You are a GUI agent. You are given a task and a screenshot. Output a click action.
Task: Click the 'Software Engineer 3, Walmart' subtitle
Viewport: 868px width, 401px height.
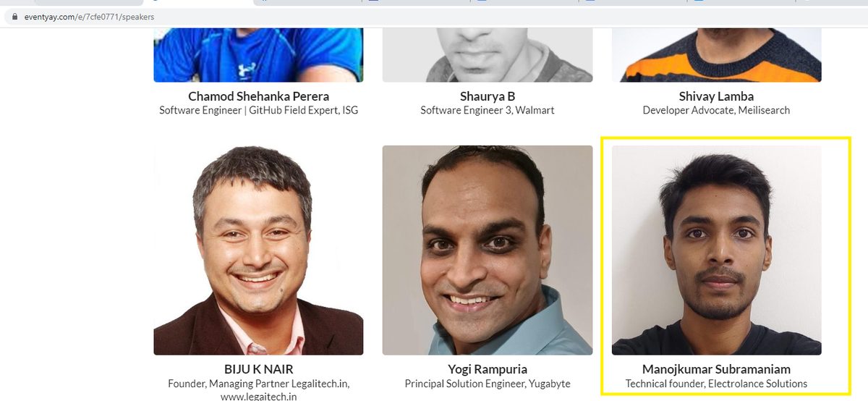pyautogui.click(x=488, y=111)
